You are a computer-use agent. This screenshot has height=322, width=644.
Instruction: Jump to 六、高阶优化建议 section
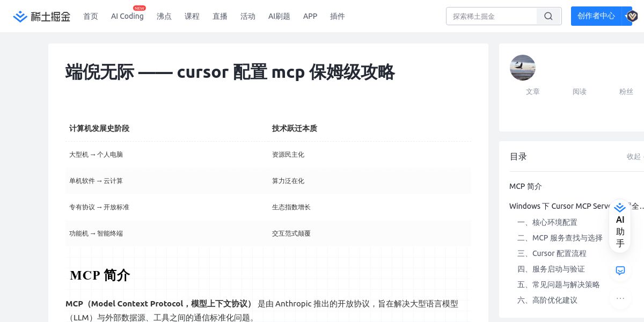[547, 300]
